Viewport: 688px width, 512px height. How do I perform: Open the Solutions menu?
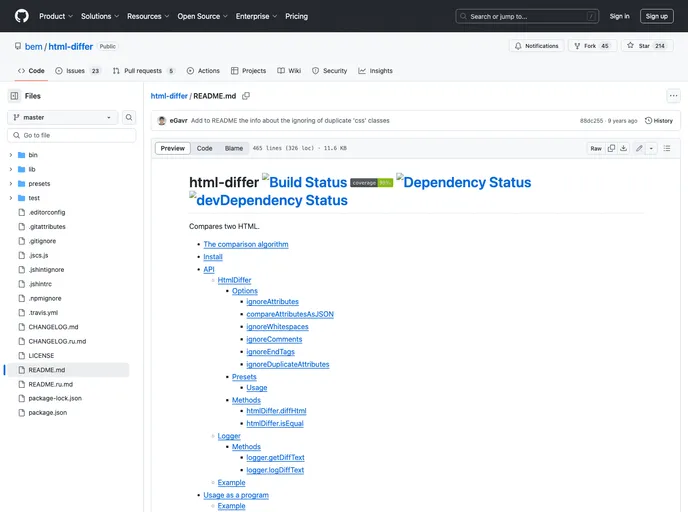click(100, 16)
